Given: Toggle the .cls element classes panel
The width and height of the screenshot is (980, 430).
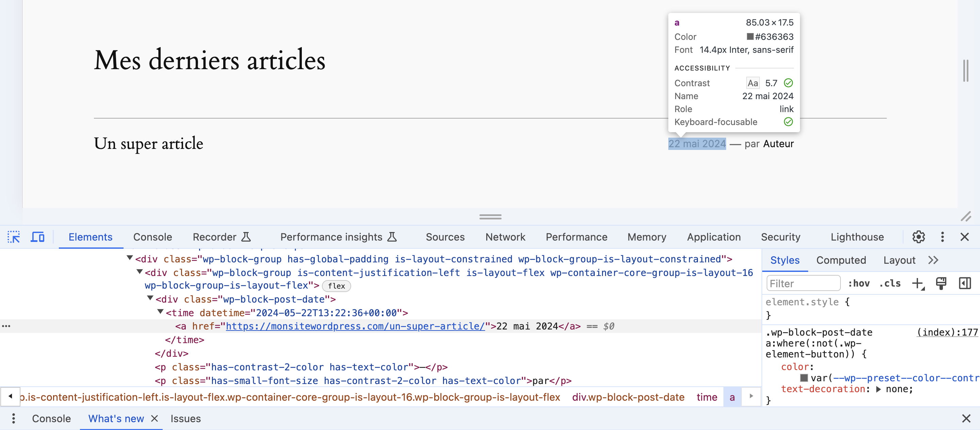Looking at the screenshot, I should 890,283.
